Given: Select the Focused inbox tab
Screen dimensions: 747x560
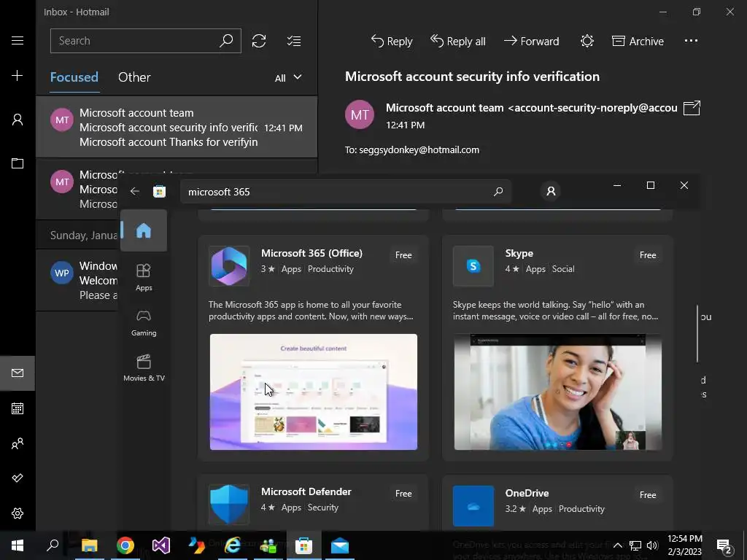Looking at the screenshot, I should (74, 77).
